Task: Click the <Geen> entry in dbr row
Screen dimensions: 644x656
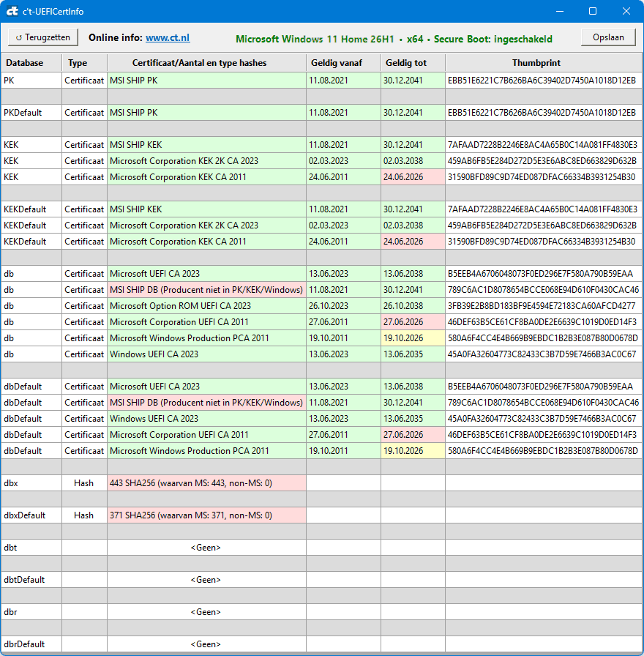Action: 206,612
